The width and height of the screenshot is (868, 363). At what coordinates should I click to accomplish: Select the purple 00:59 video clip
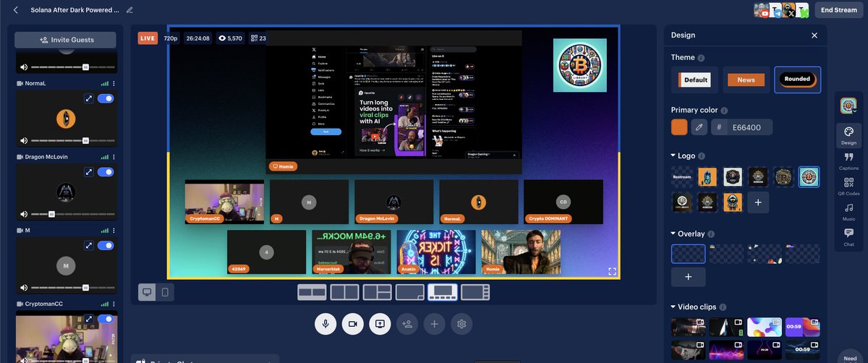(802, 327)
